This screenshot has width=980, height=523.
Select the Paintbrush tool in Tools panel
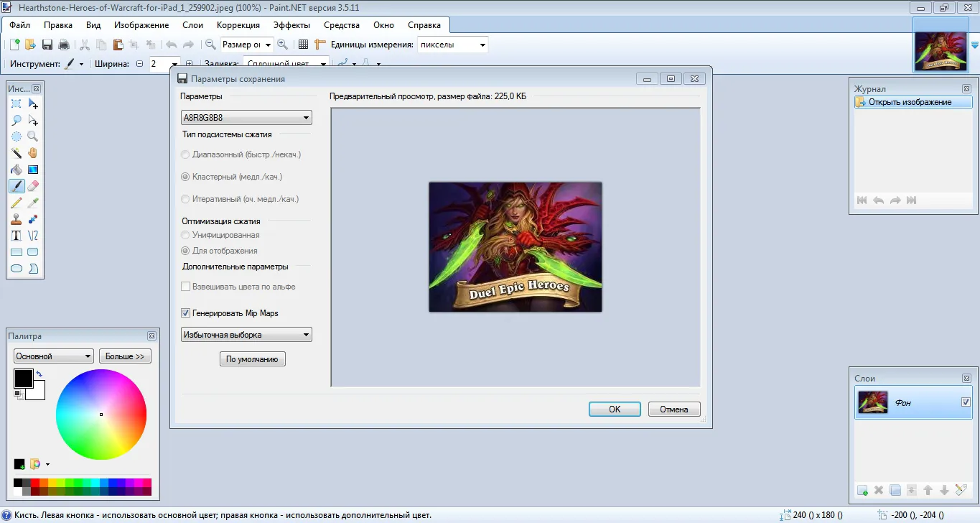(x=17, y=186)
